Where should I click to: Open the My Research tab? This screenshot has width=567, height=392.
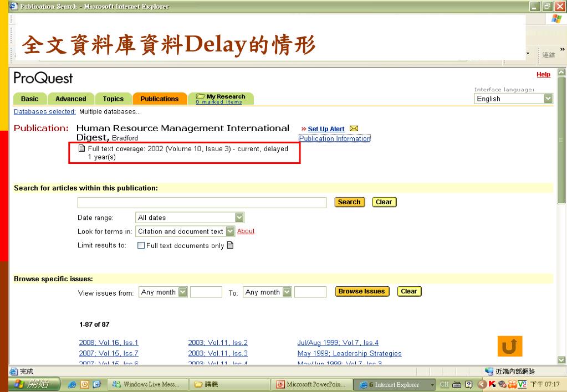[x=221, y=99]
